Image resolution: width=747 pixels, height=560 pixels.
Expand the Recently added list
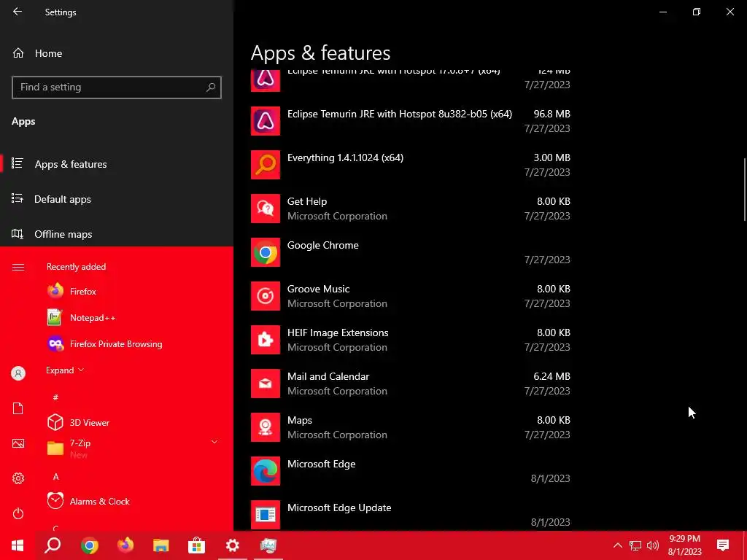pyautogui.click(x=65, y=370)
